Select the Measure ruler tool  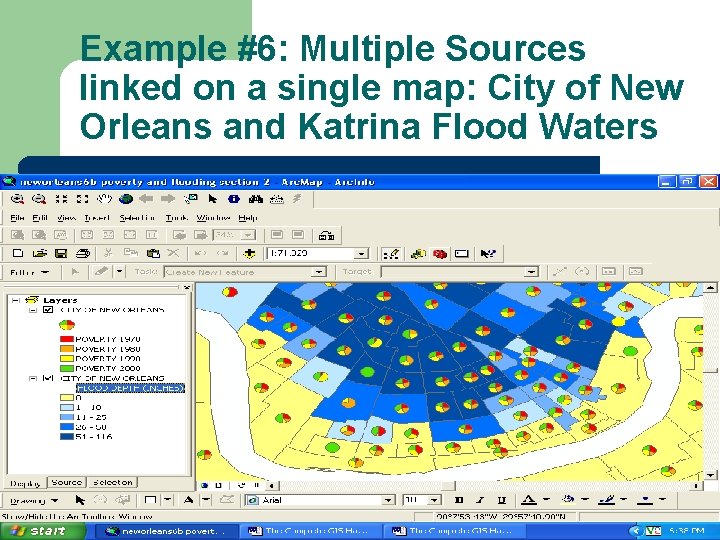point(277,199)
